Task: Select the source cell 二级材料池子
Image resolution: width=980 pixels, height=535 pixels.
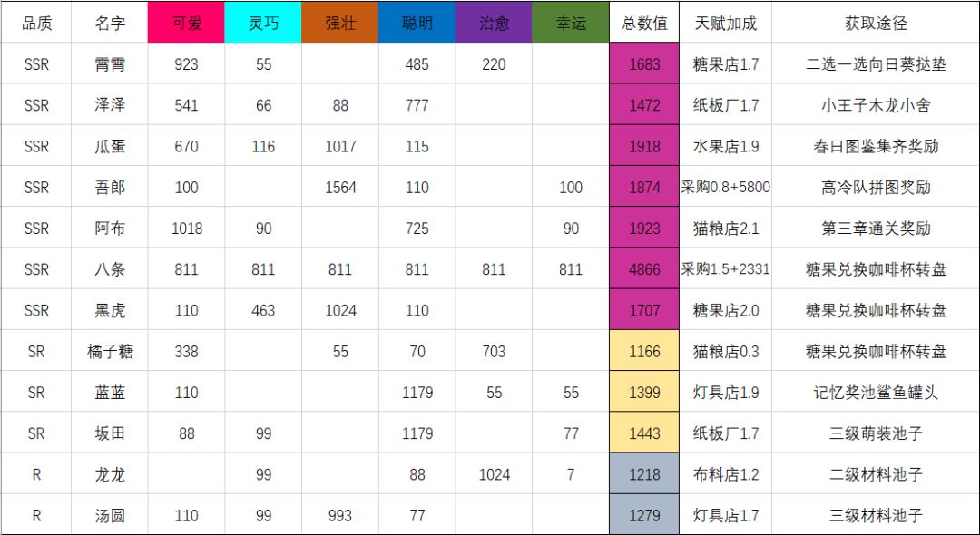Action: click(x=876, y=474)
